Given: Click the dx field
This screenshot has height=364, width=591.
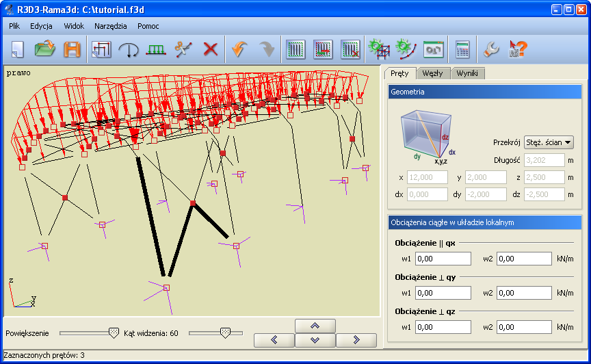Looking at the screenshot, I should point(428,194).
